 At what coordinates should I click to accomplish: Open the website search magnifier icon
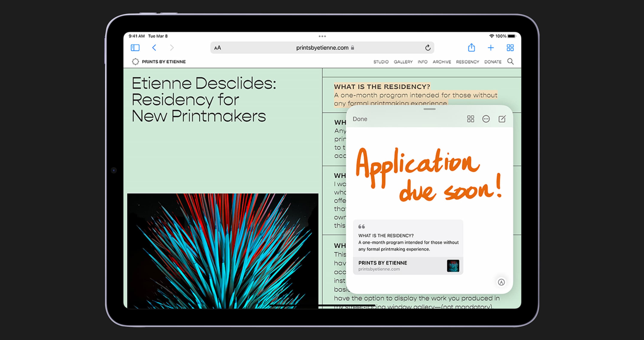[510, 62]
